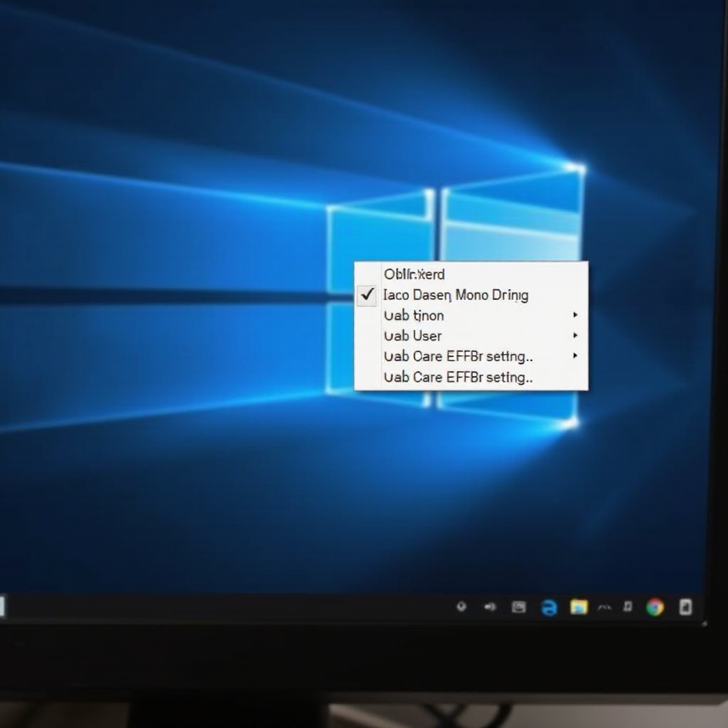
Task: Launch Microsoft Edge from the taskbar
Action: 549,607
